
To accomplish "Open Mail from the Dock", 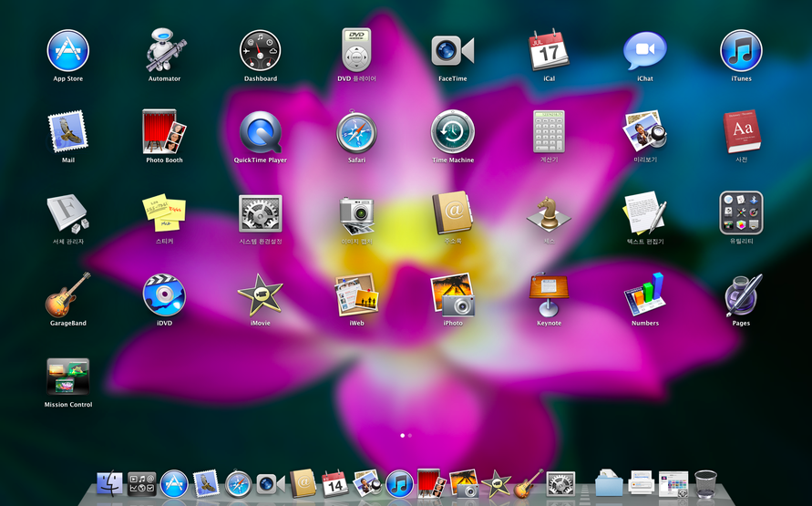I will [206, 484].
